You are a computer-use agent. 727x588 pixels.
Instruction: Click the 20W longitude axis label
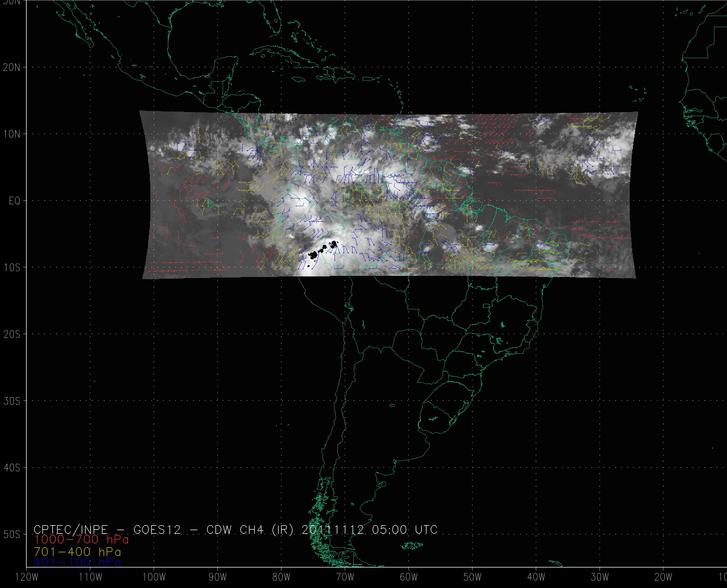pos(664,577)
